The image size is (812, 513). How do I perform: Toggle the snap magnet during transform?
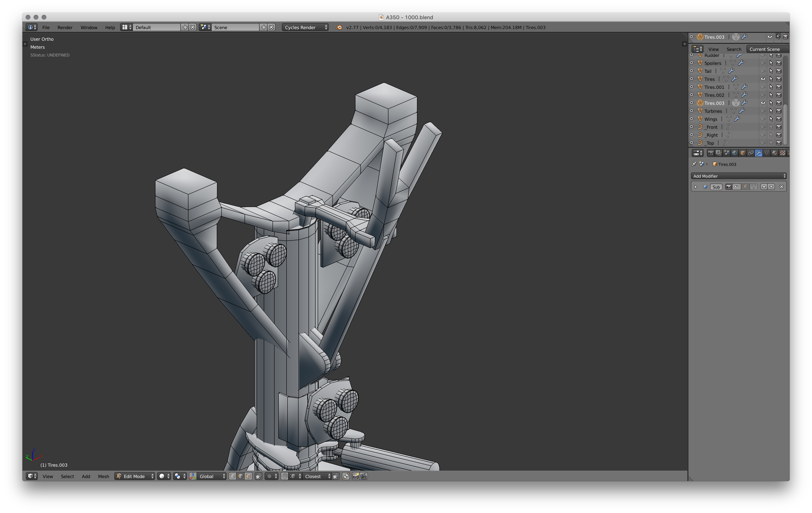coord(284,476)
